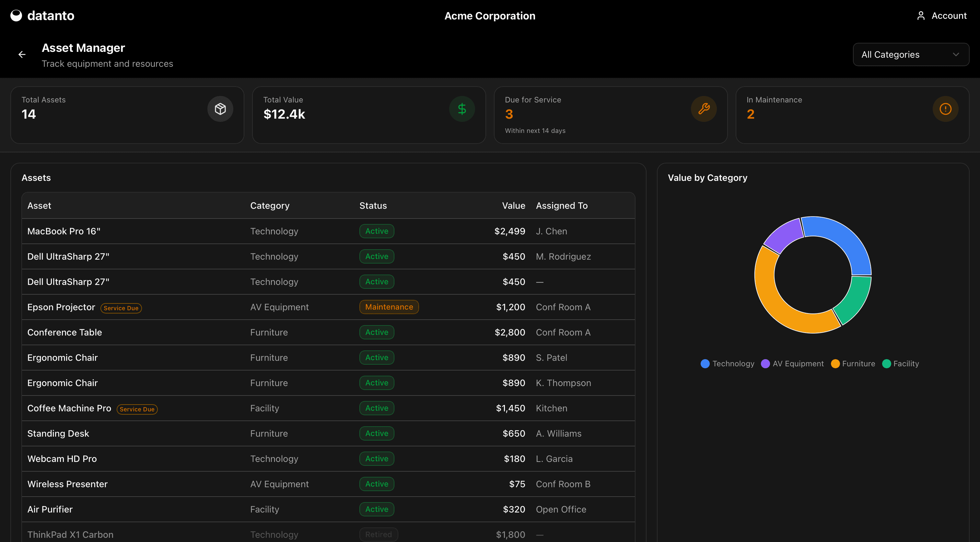Click the alert icon on In Maintenance card
Viewport: 980px width, 542px height.
point(945,109)
